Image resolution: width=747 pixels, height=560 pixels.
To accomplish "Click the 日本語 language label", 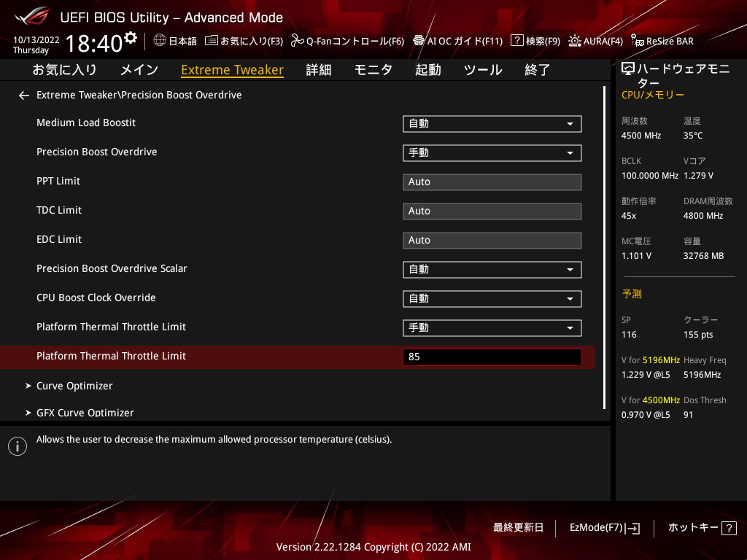I will [x=183, y=42].
